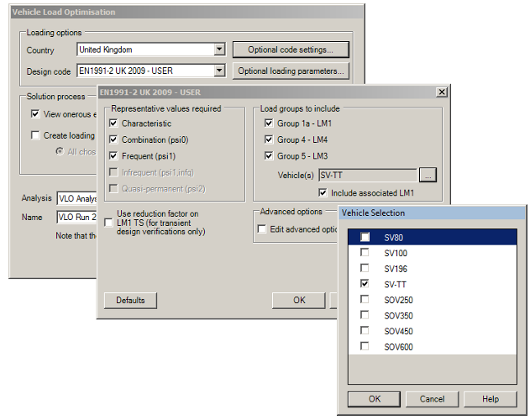Click Optional code settings button
This screenshot has width=530, height=420.
coord(290,50)
